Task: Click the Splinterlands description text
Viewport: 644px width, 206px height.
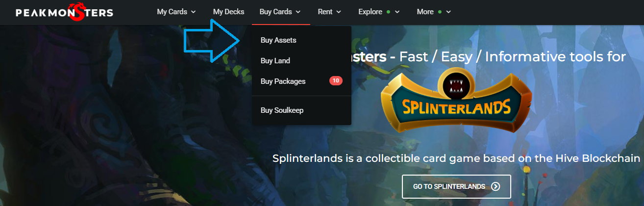Action: (x=456, y=158)
